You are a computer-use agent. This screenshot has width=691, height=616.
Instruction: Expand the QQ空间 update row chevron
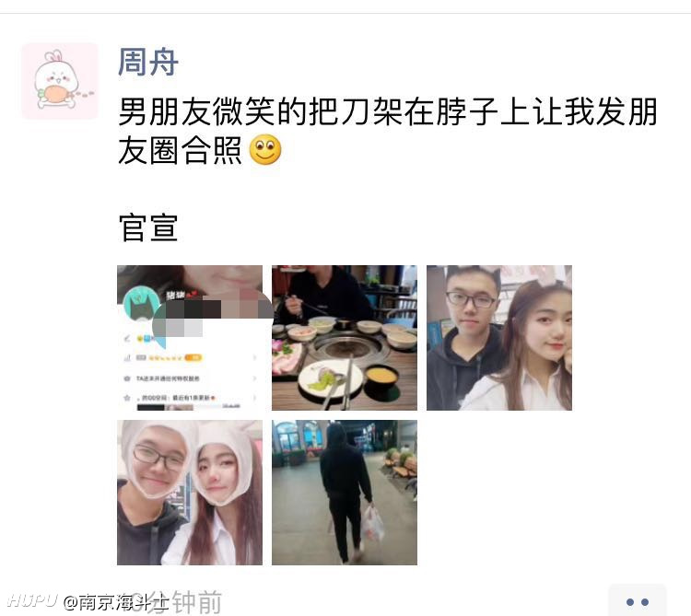tap(254, 398)
